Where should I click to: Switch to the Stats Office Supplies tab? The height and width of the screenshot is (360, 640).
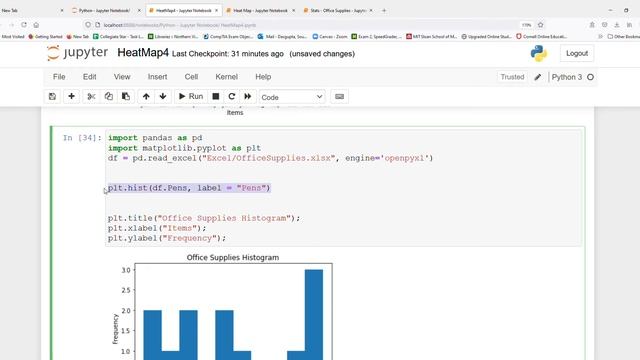[338, 10]
